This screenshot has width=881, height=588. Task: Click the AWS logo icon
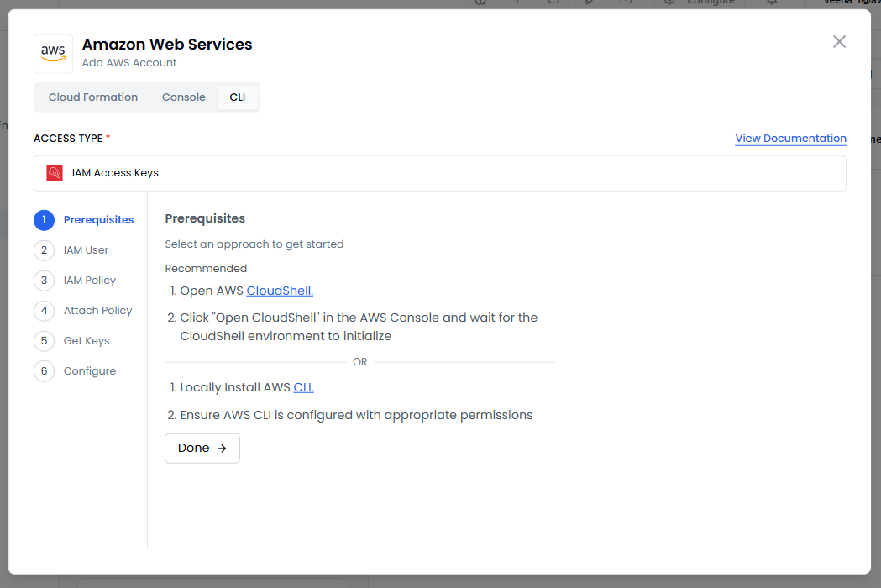click(53, 54)
